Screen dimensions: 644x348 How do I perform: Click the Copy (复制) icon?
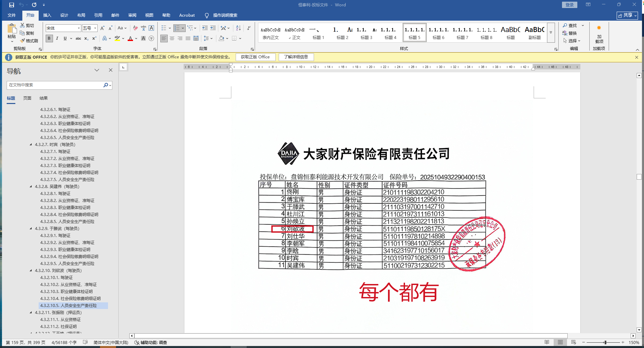pyautogui.click(x=22, y=33)
